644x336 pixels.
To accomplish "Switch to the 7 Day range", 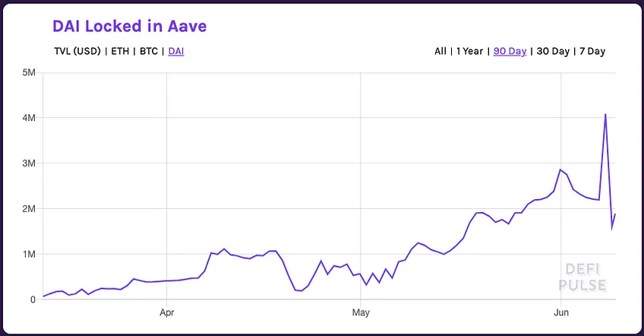I will (592, 52).
